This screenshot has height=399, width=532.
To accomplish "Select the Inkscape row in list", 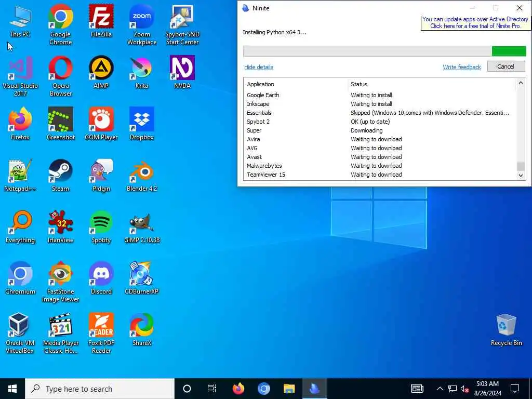I will (x=380, y=104).
